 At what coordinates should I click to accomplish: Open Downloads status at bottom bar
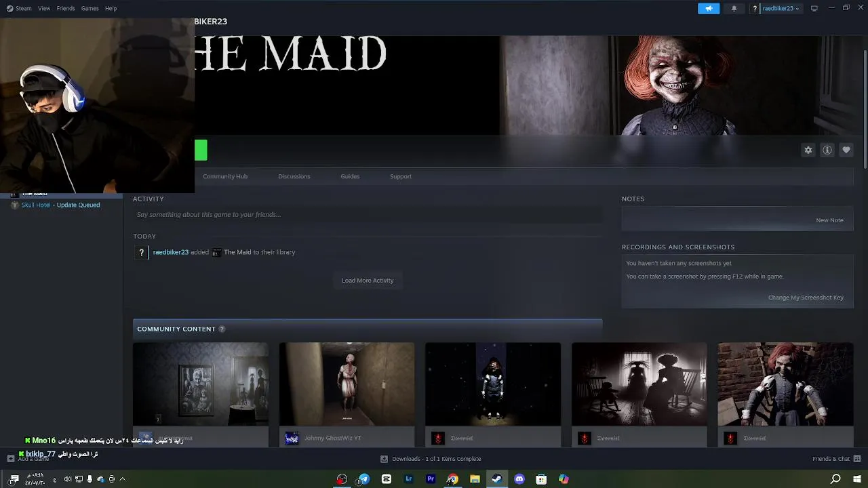pyautogui.click(x=431, y=459)
